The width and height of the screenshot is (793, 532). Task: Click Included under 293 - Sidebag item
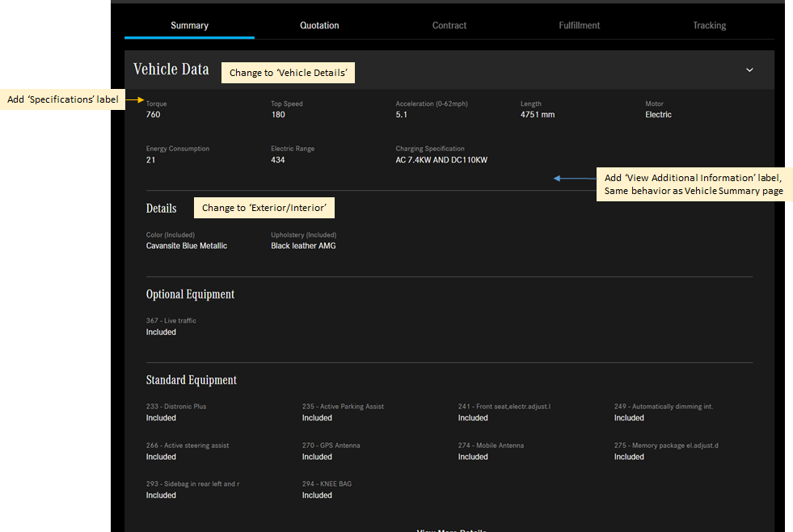click(161, 496)
